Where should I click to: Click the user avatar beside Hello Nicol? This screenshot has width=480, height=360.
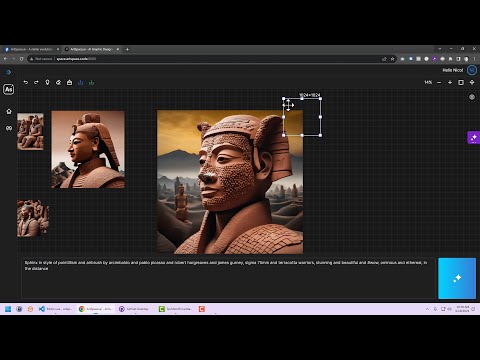click(472, 70)
